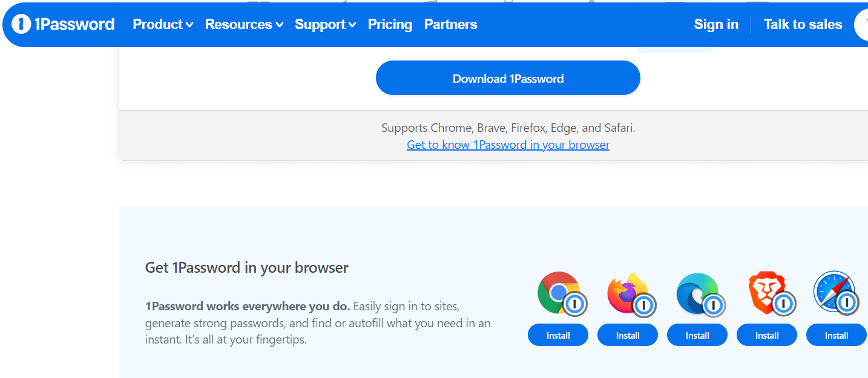
Task: Open the Partners page
Action: point(450,24)
